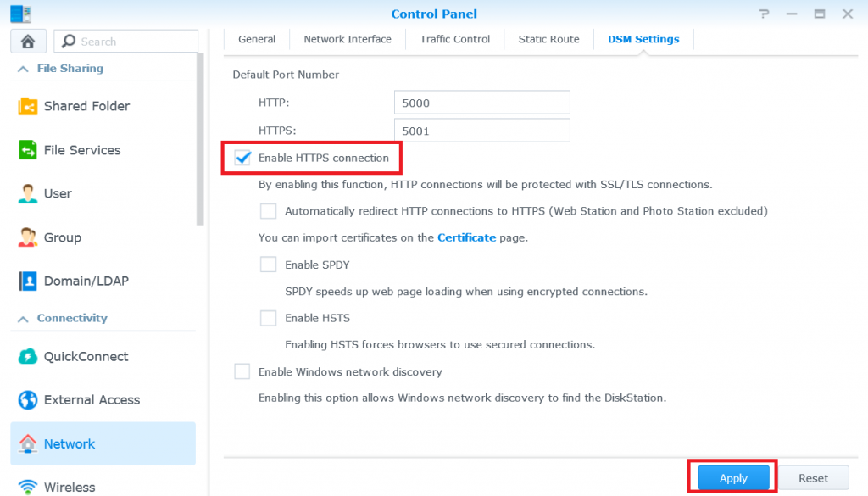Click the Domain/LDAP icon
This screenshot has height=496, width=868.
click(x=28, y=281)
